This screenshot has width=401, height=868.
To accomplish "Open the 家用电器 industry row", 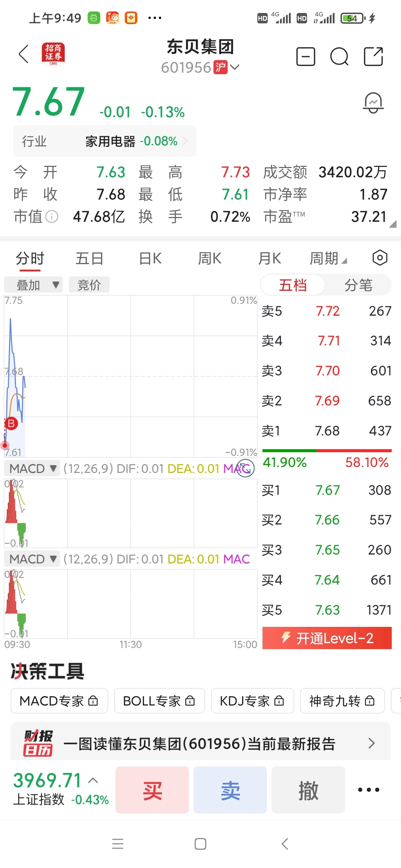I will coord(105,141).
